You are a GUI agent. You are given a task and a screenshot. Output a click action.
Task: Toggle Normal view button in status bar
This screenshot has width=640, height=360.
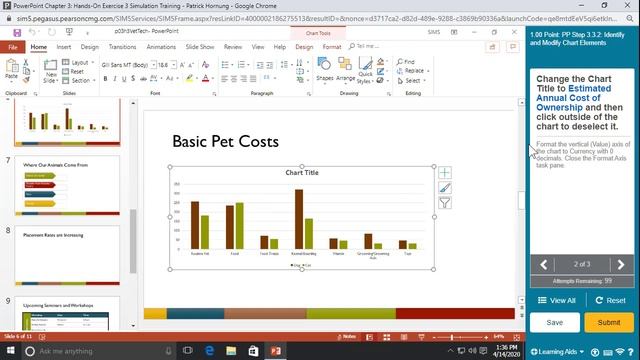(x=369, y=337)
